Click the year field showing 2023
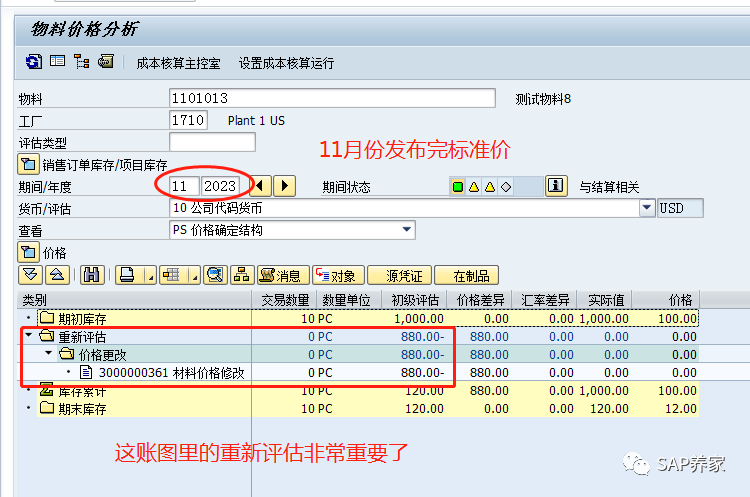This screenshot has width=750, height=497. [x=220, y=186]
